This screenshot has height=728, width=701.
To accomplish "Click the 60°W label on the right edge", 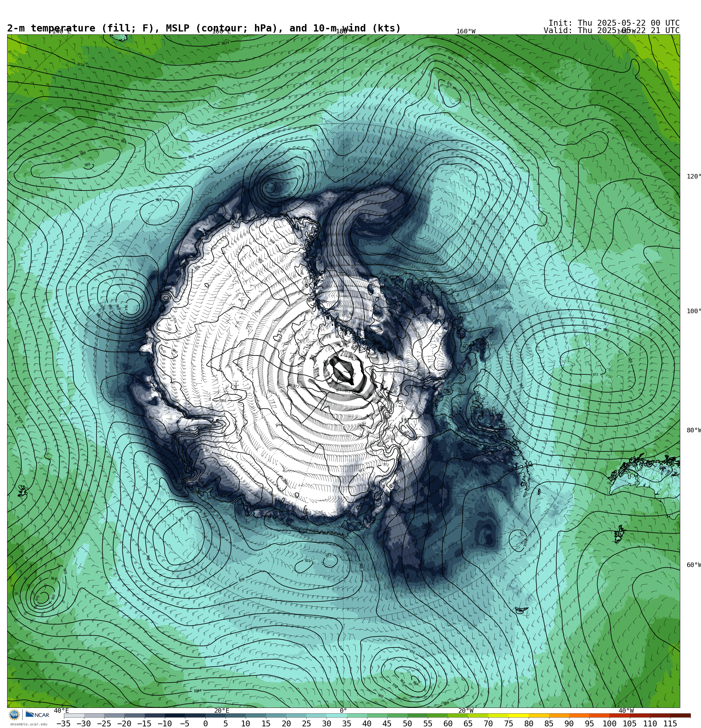I will (x=694, y=565).
